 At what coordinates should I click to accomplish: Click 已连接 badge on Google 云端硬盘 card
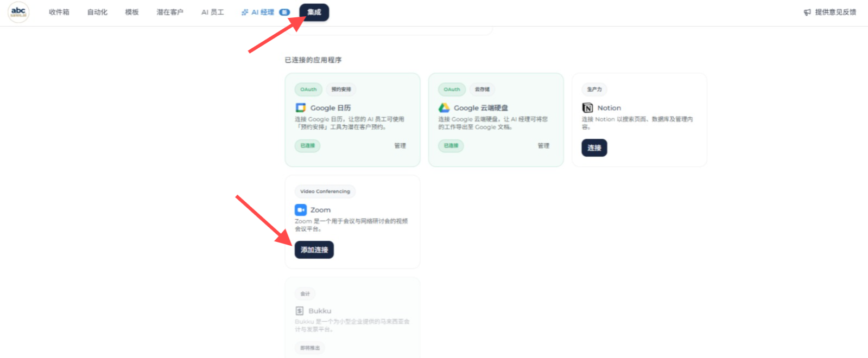451,145
